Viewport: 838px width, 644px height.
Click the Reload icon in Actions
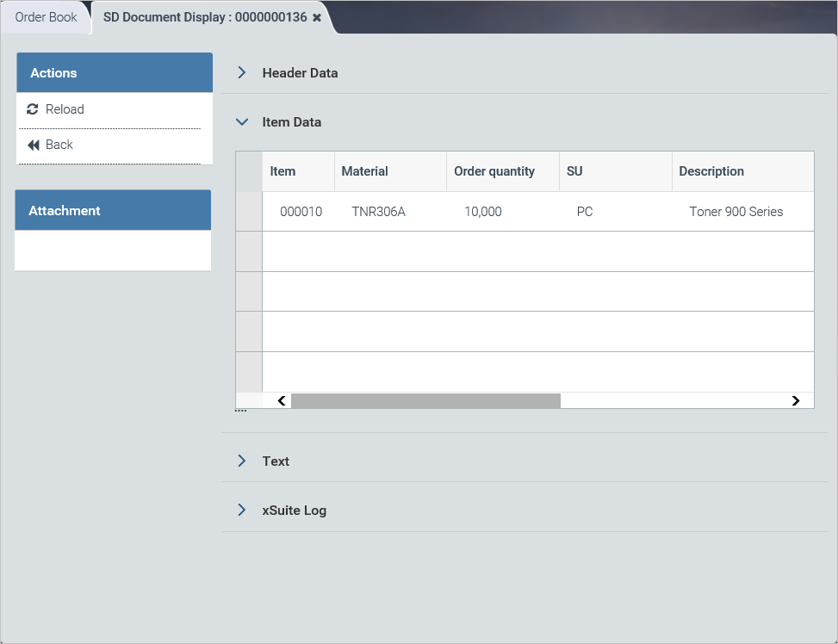pos(33,109)
